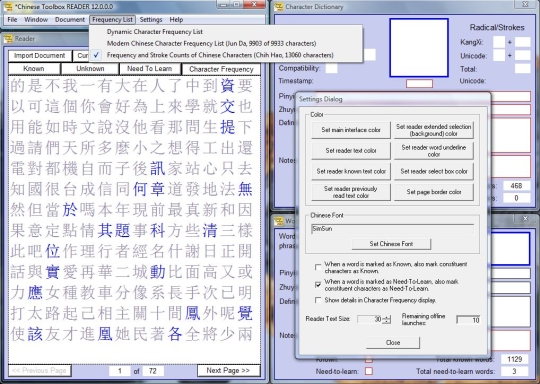Click the character 覺 in the reader
The image size is (540, 384).
click(x=245, y=313)
